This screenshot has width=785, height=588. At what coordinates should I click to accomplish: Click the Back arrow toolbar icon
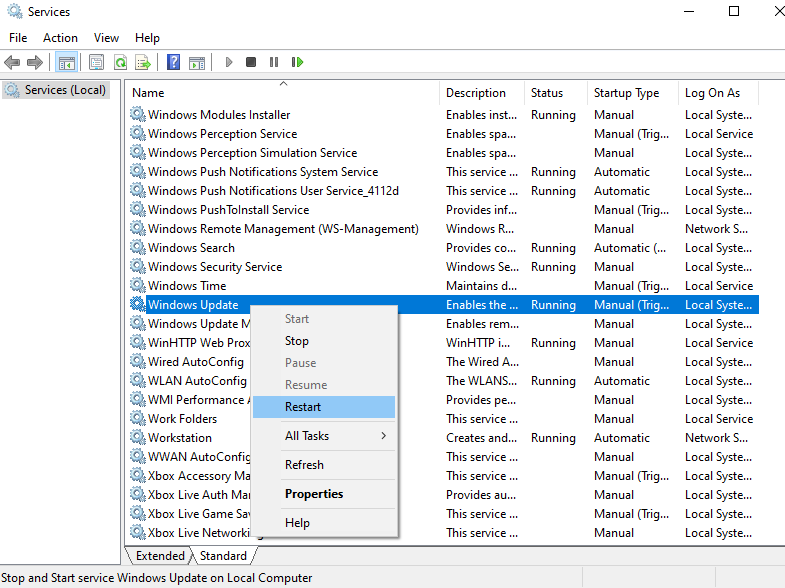click(x=12, y=62)
